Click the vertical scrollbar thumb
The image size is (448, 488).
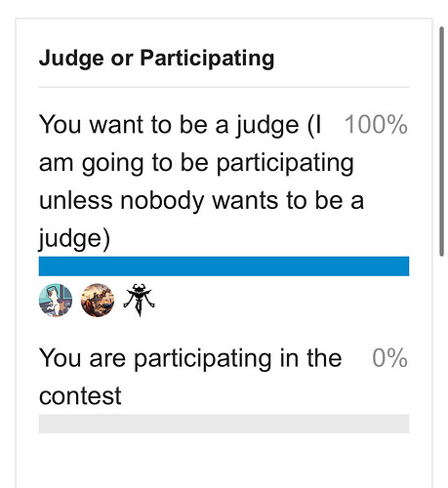click(441, 142)
